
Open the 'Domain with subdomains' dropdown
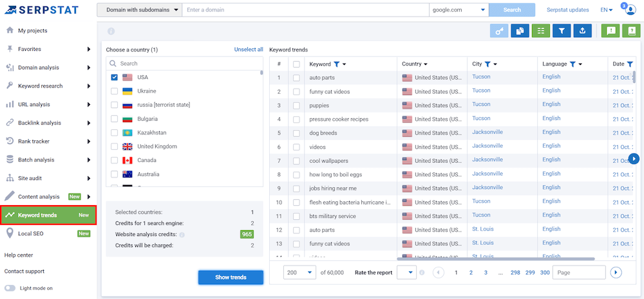(139, 10)
